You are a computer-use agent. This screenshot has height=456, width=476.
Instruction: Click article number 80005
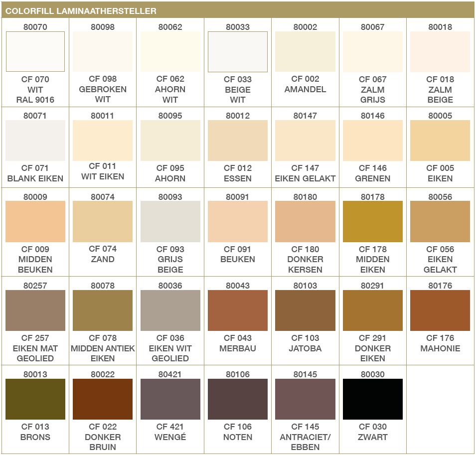(x=440, y=116)
